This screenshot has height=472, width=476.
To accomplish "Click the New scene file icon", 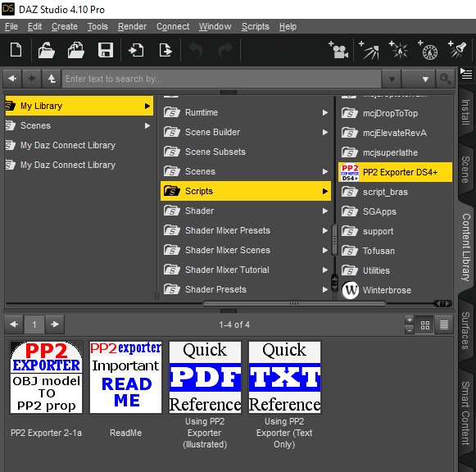I will tap(16, 50).
